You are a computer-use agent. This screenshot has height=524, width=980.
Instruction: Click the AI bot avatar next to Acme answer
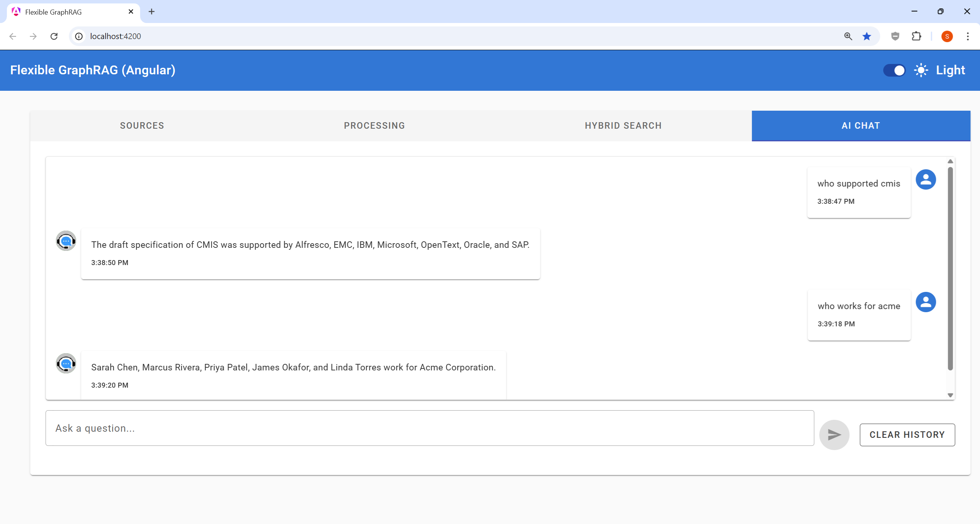(x=66, y=364)
